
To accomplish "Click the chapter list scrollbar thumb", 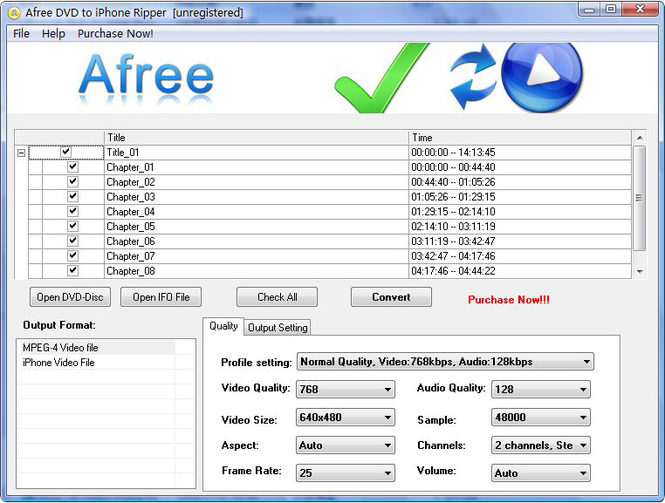I will 640,198.
